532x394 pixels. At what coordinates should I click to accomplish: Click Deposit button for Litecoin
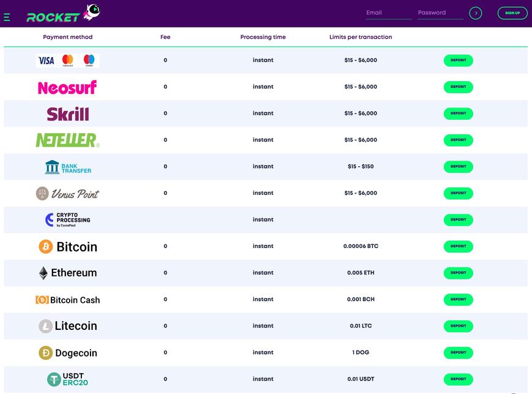[458, 326]
